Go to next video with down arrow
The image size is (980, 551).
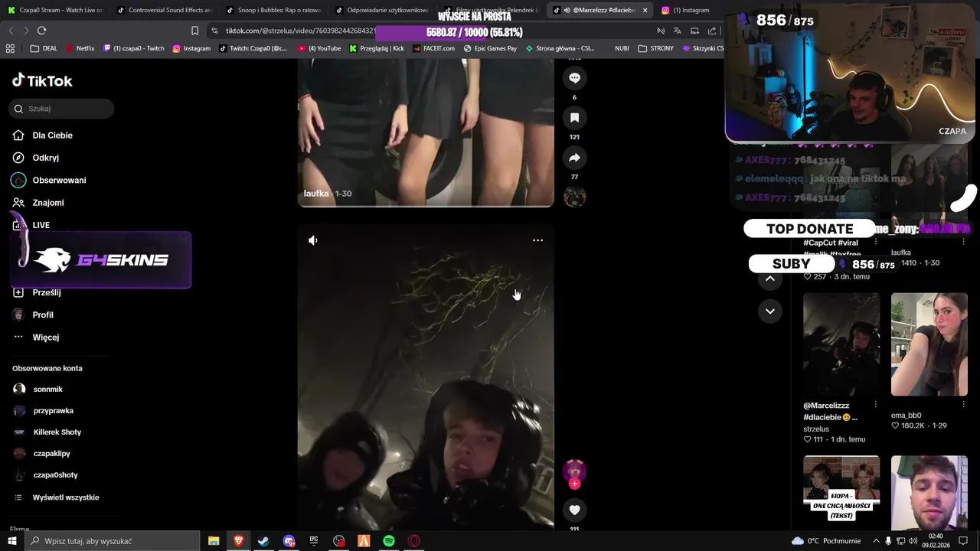point(769,311)
